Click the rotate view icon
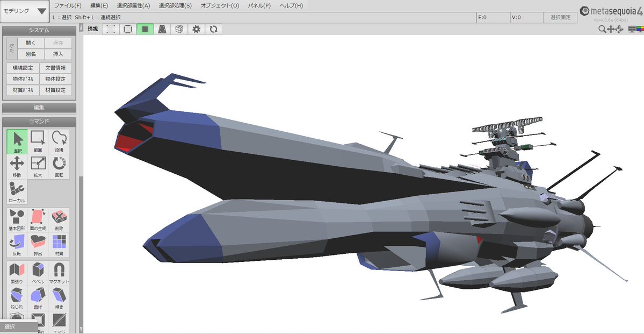Viewport: 644px width, 334px height. pyautogui.click(x=619, y=29)
